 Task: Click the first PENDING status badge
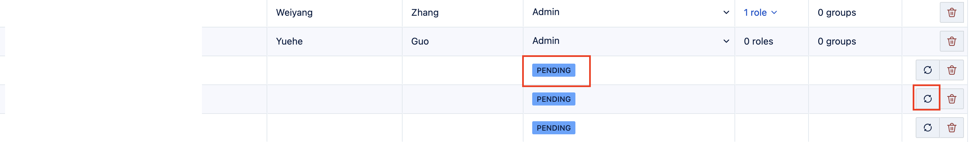click(x=554, y=70)
